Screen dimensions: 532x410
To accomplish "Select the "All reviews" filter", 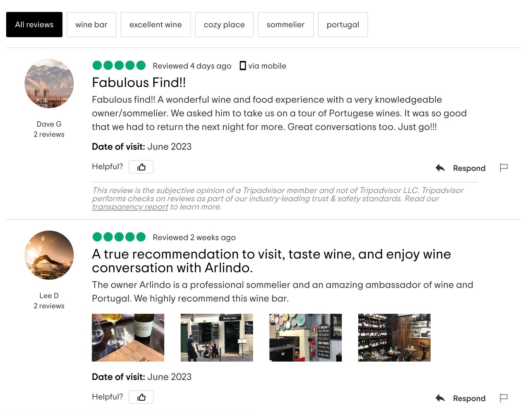I will (x=34, y=25).
